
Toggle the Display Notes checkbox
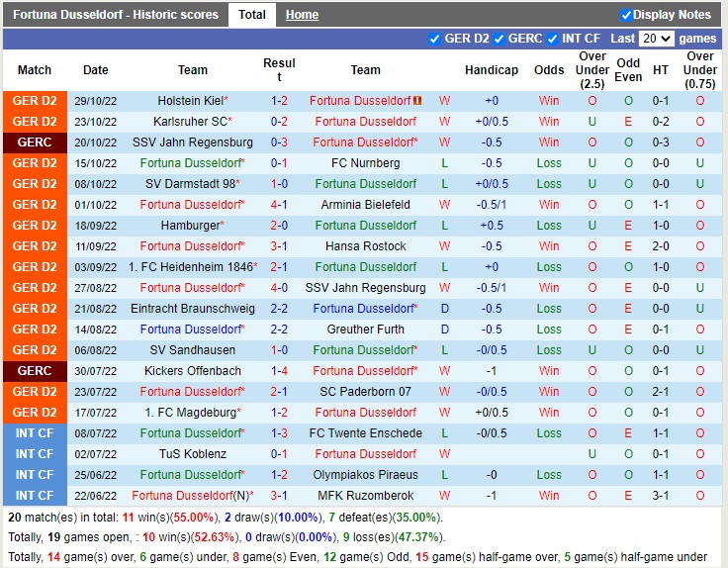point(626,15)
